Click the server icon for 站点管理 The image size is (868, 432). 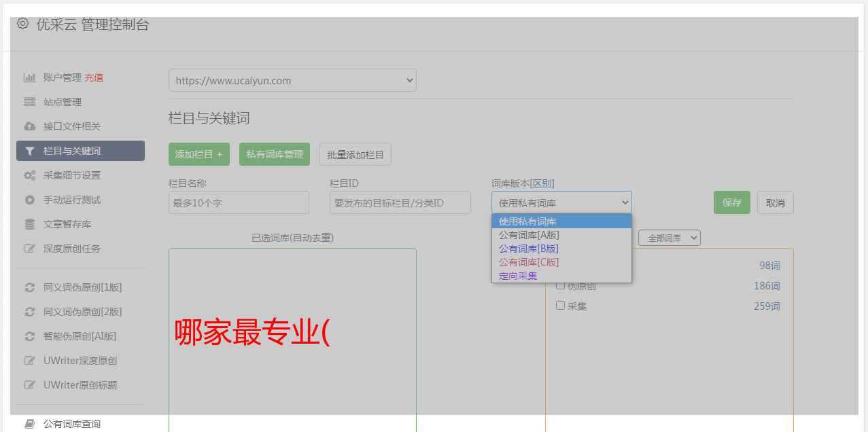tap(29, 102)
